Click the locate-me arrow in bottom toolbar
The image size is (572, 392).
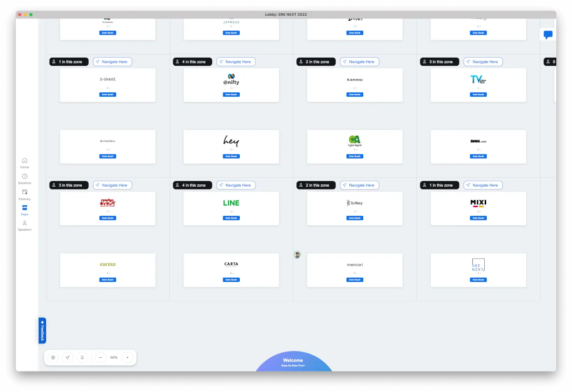[x=68, y=357]
